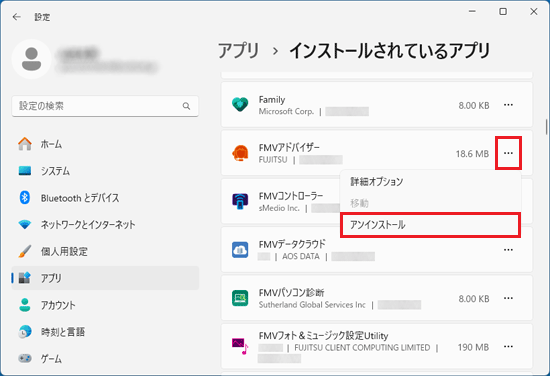Open the more options for FMVパソコン診断
Screen dimensions: 550x376
[508, 298]
